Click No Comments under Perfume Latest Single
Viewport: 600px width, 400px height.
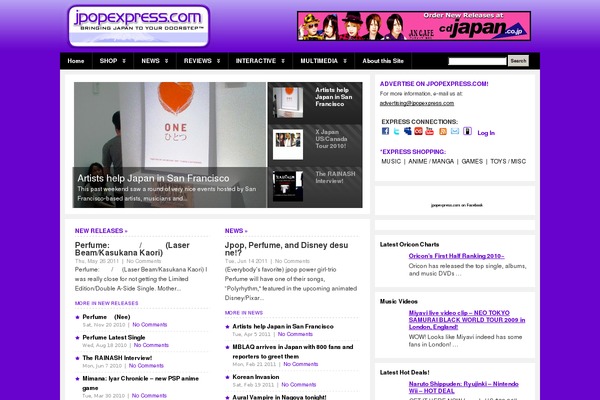pyautogui.click(x=151, y=345)
